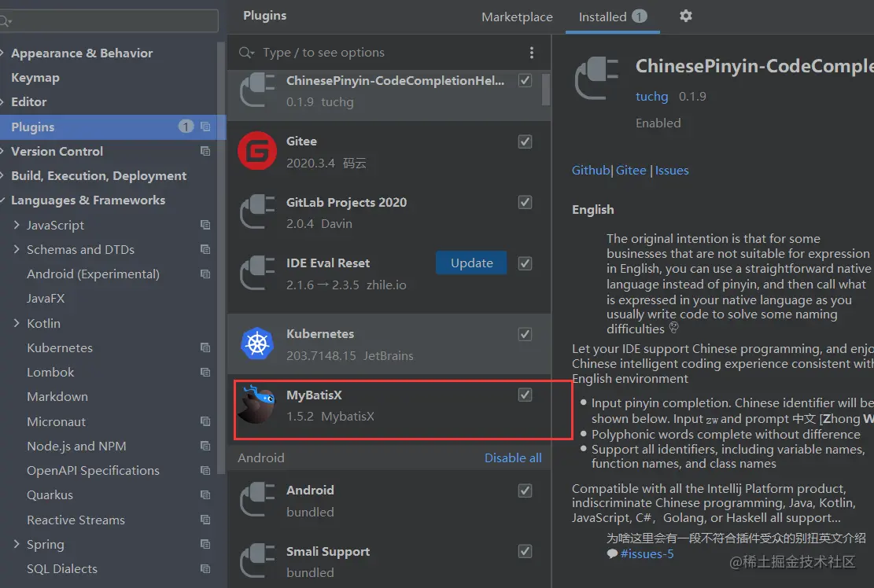
Task: Click the project-level icon beside Quarkus
Action: 205,495
